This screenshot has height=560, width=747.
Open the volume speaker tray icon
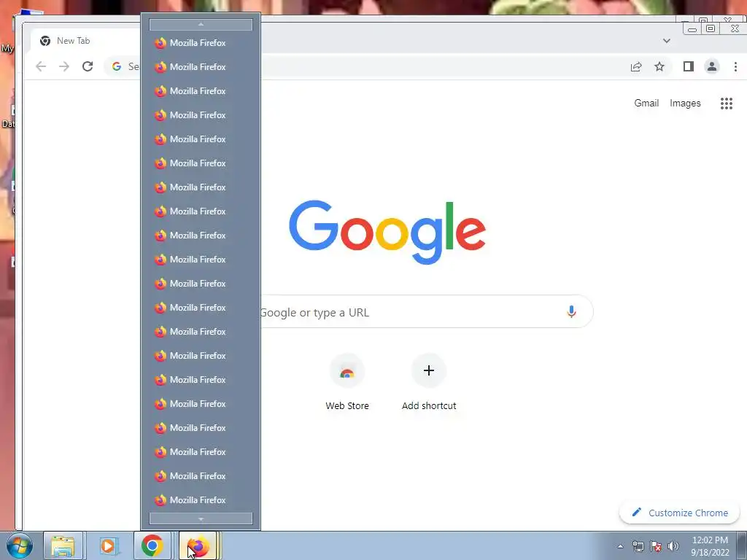(673, 546)
